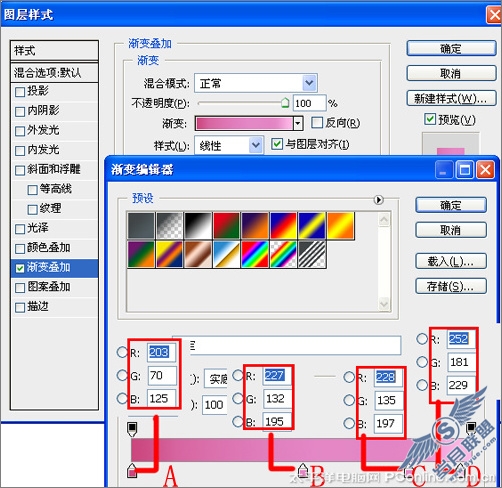502x488 pixels.
Task: Click the G value field showing 70
Action: pos(162,376)
